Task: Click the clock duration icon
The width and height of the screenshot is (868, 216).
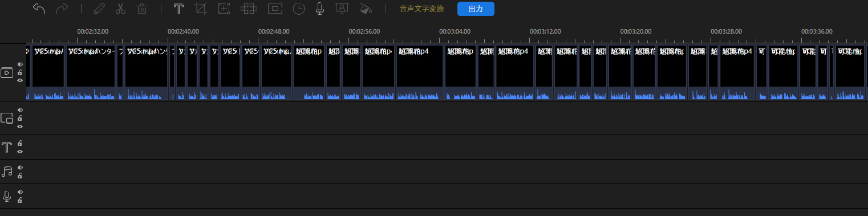Action: (x=299, y=9)
